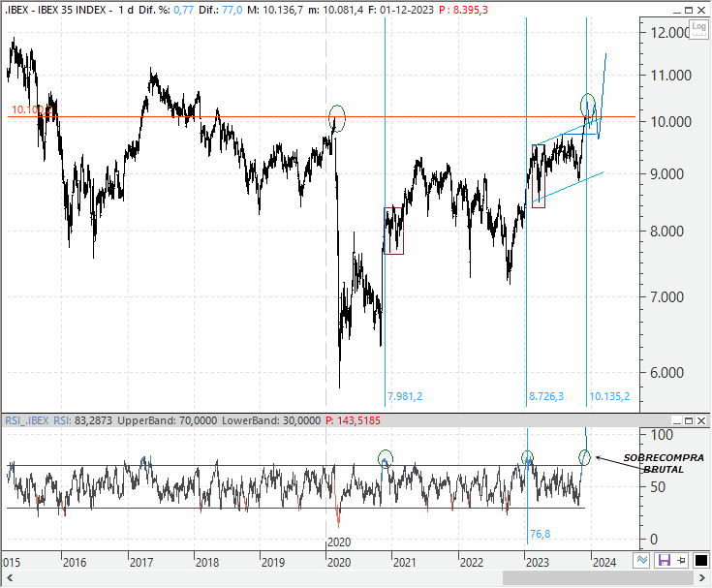Click the blue double-chevron collapse icon
712x588 pixels.
[x=642, y=560]
